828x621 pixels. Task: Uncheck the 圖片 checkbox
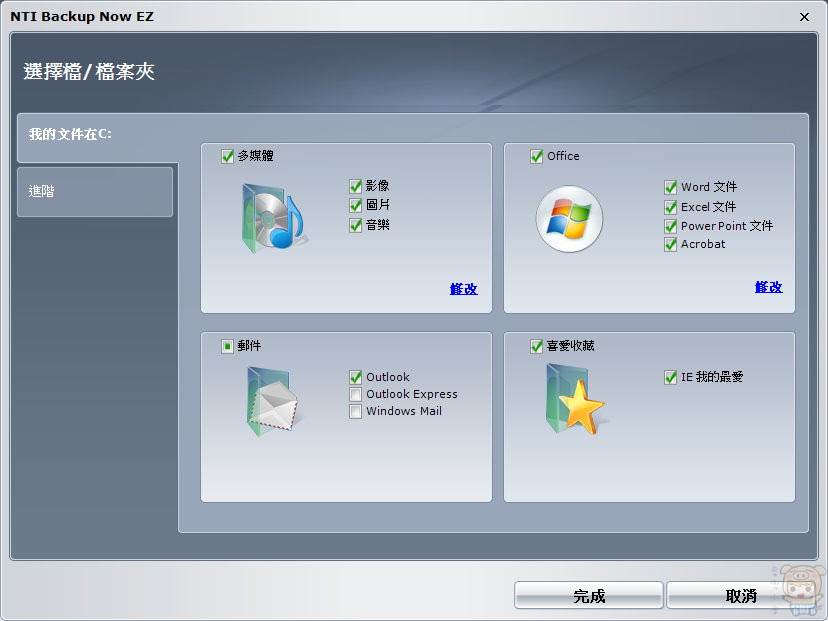click(355, 205)
